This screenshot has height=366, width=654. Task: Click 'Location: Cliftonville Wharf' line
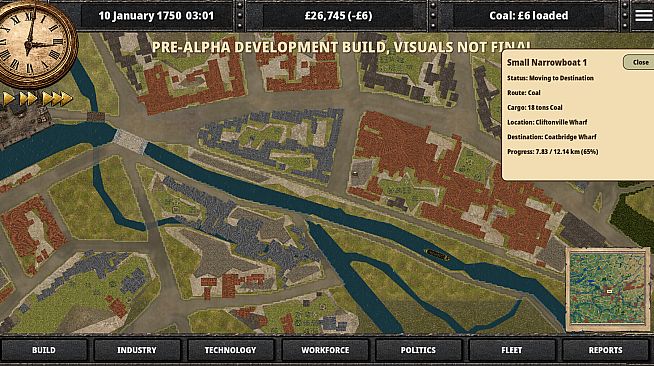click(547, 122)
